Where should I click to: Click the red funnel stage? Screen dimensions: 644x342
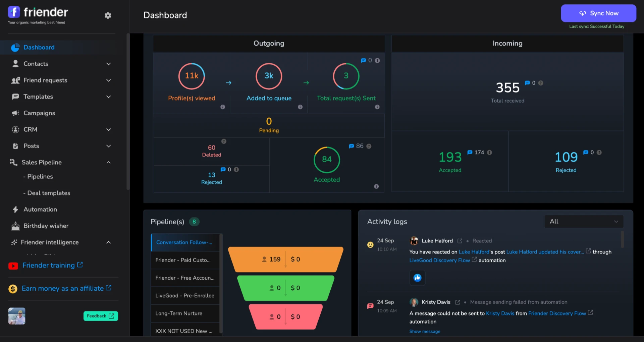pos(286,317)
